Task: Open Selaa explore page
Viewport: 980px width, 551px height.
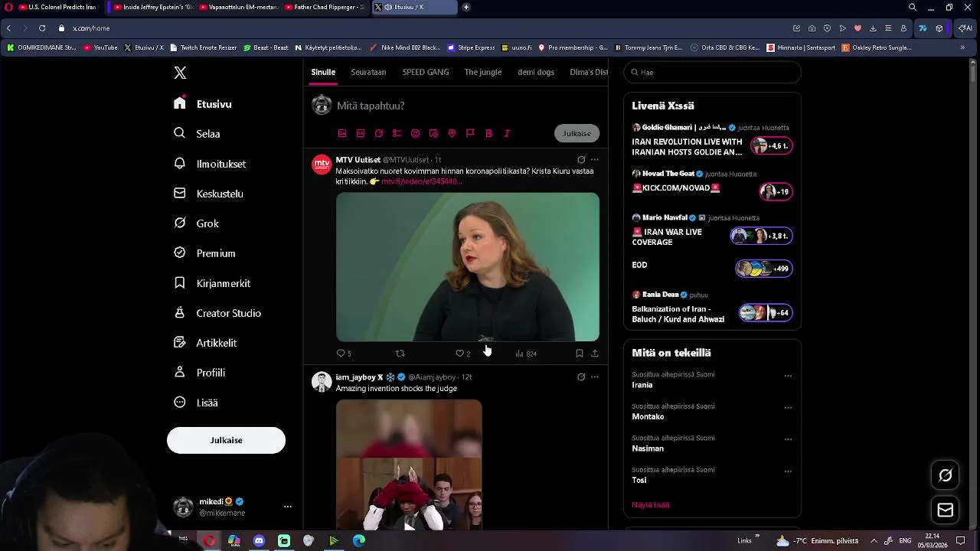Action: pos(198,133)
